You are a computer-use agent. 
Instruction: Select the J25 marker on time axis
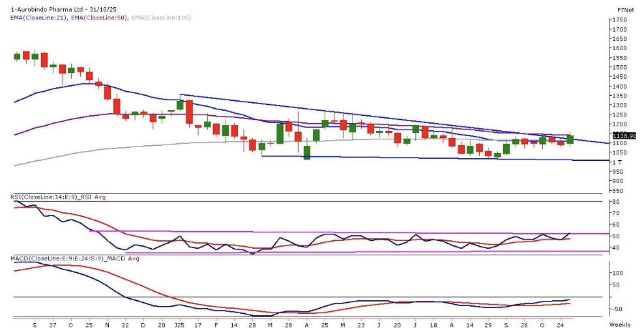(179, 324)
